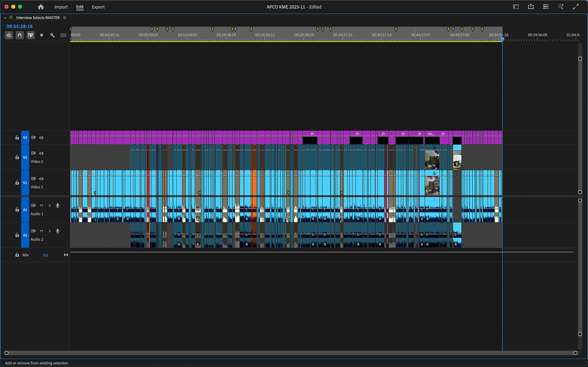Image resolution: width=588 pixels, height=367 pixels.
Task: Open the timeline settings wrench menu
Action: pos(52,35)
